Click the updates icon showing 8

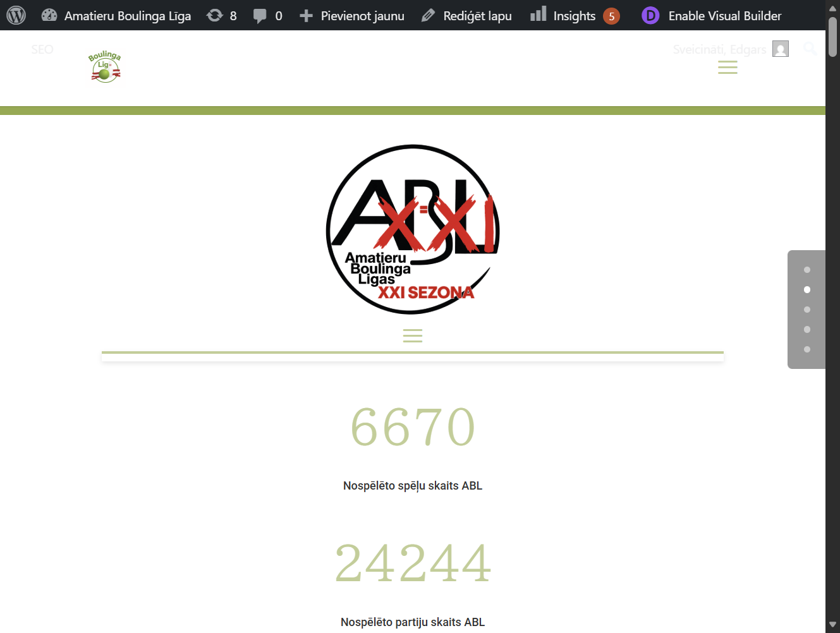[x=222, y=15]
